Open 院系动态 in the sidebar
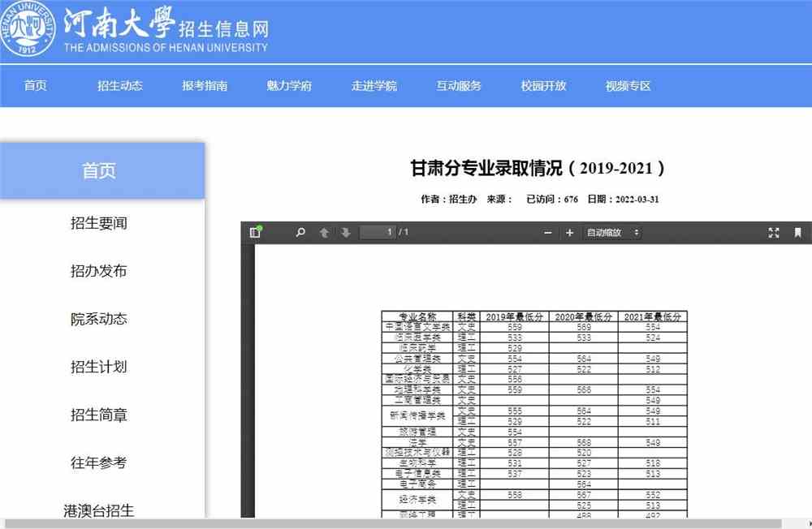The height and width of the screenshot is (529, 812). (x=99, y=319)
